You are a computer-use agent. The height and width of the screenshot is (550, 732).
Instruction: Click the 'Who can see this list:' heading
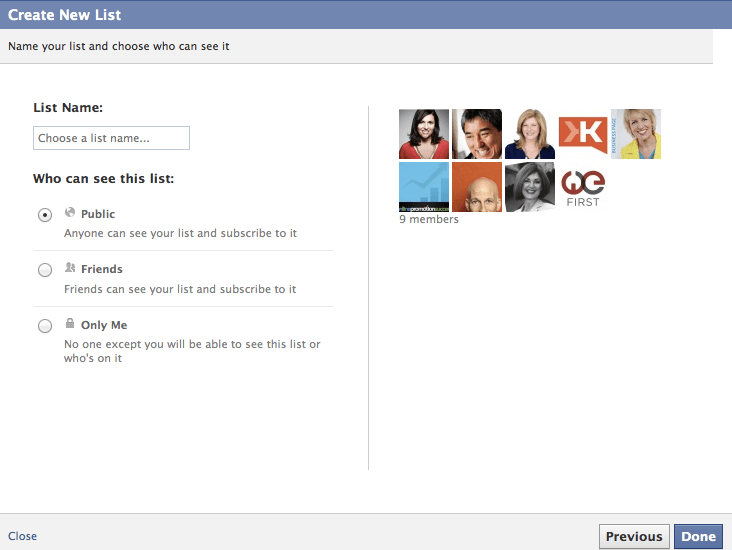pos(104,179)
